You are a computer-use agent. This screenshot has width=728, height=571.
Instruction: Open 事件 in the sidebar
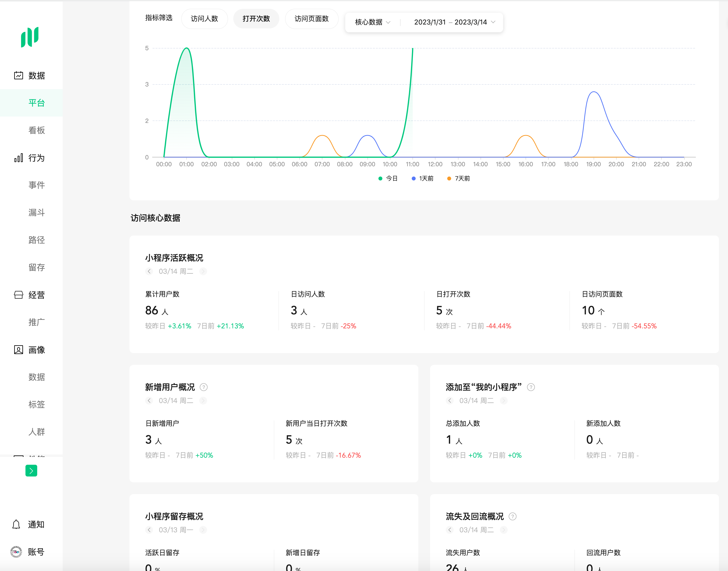click(36, 185)
